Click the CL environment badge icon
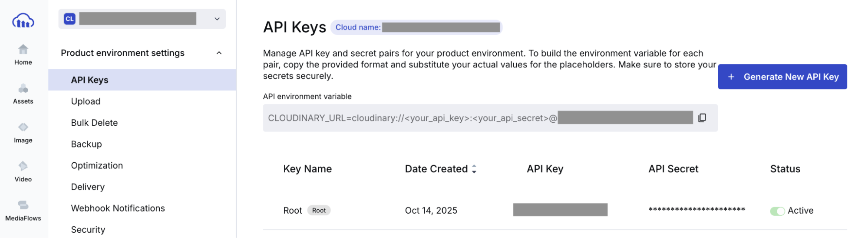The height and width of the screenshot is (238, 868). (x=69, y=19)
